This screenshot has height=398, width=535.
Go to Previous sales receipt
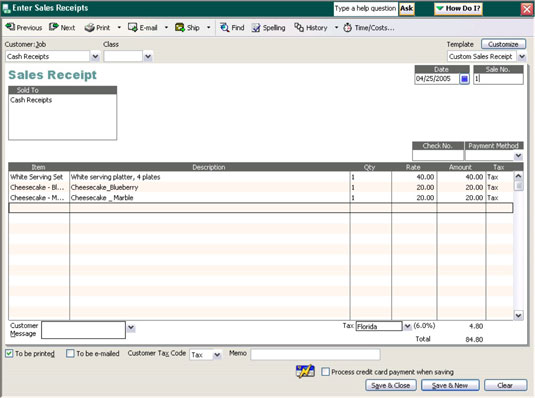pos(24,28)
